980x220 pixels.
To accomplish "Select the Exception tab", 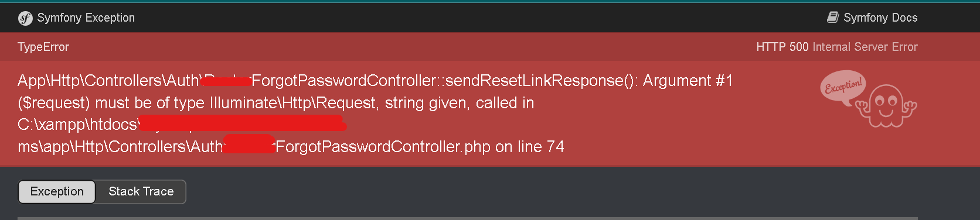I will point(57,191).
